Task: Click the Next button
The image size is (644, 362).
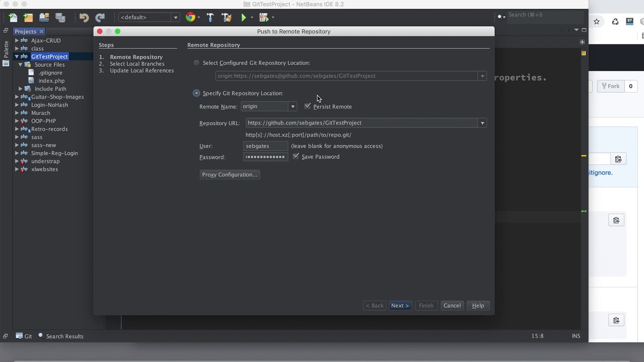Action: (x=400, y=306)
